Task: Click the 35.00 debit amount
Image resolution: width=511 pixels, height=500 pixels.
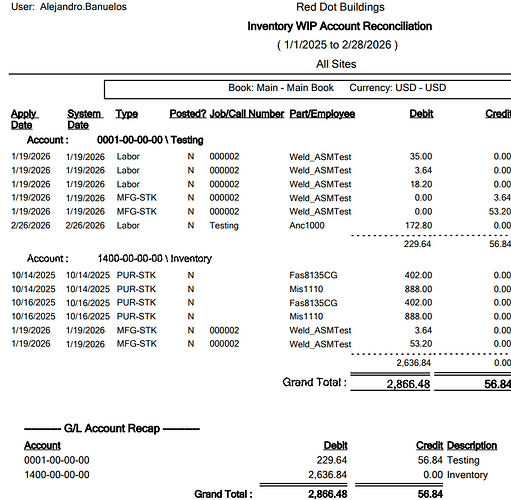Action: pyautogui.click(x=421, y=156)
